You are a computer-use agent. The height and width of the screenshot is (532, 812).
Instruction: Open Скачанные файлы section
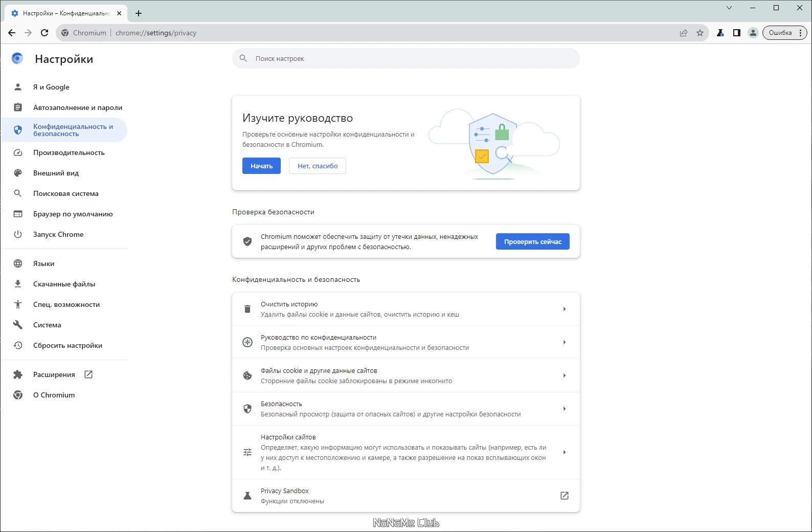(64, 284)
